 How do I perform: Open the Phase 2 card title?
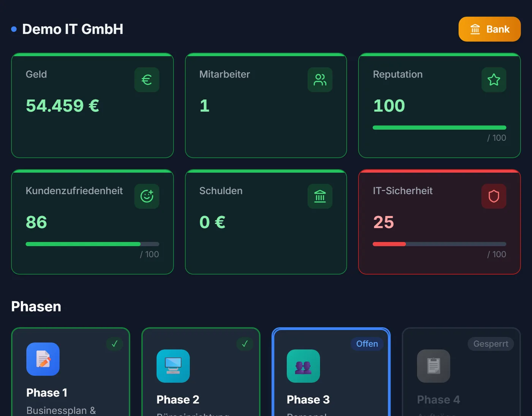point(178,399)
